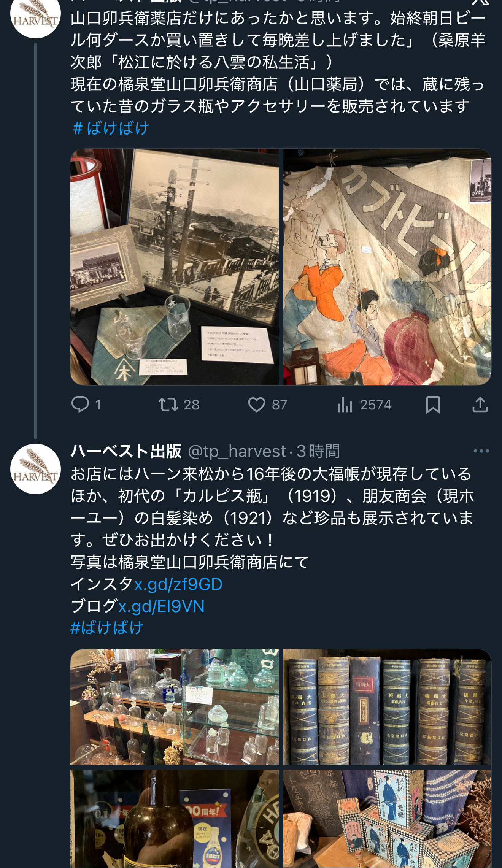Screen dimensions: 502x868
Task: Open the decorated tin boxes photo
Action: coord(387,819)
